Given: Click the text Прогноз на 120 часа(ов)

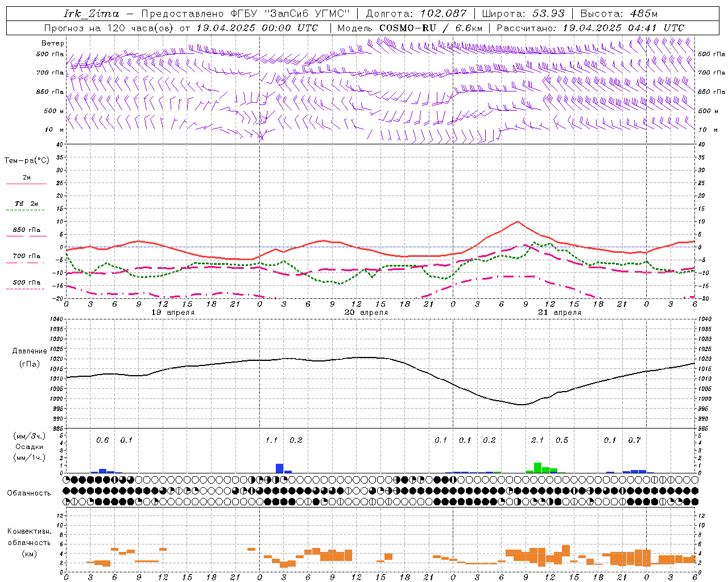Looking at the screenshot, I should [x=109, y=28].
